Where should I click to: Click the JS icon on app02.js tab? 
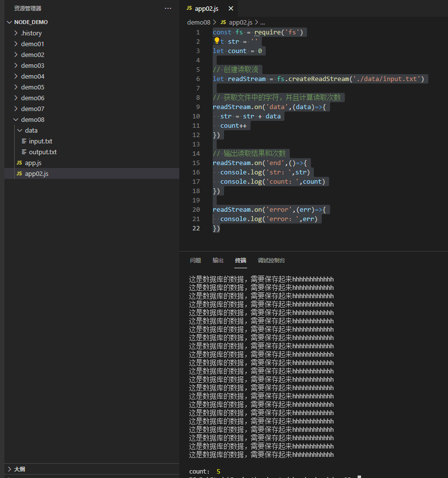tap(189, 8)
